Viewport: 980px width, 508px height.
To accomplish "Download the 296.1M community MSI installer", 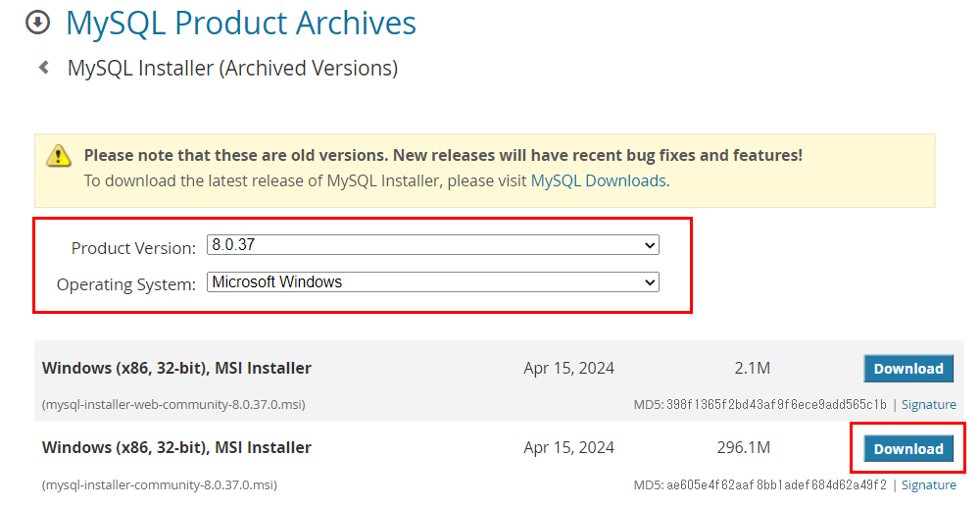I will 908,448.
